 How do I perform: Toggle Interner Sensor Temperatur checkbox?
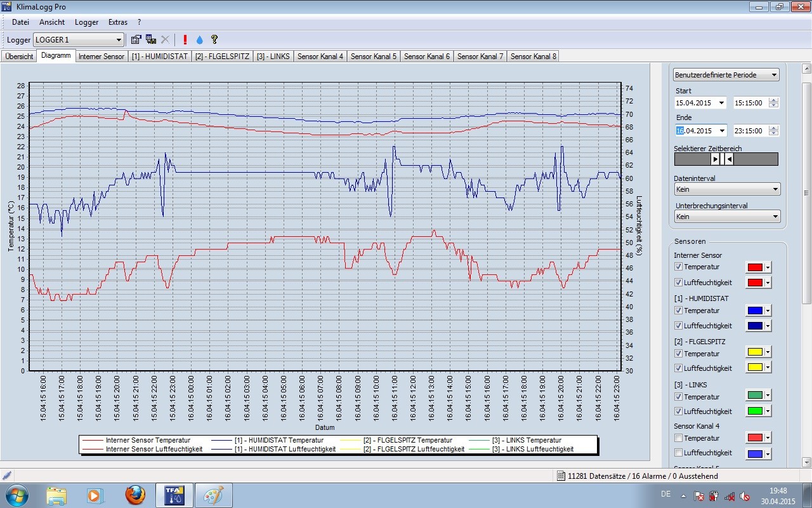[x=679, y=267]
